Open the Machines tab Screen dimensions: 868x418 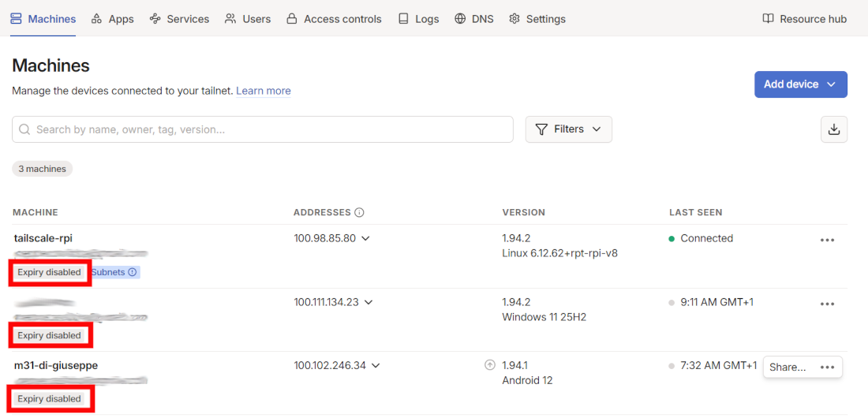click(43, 19)
